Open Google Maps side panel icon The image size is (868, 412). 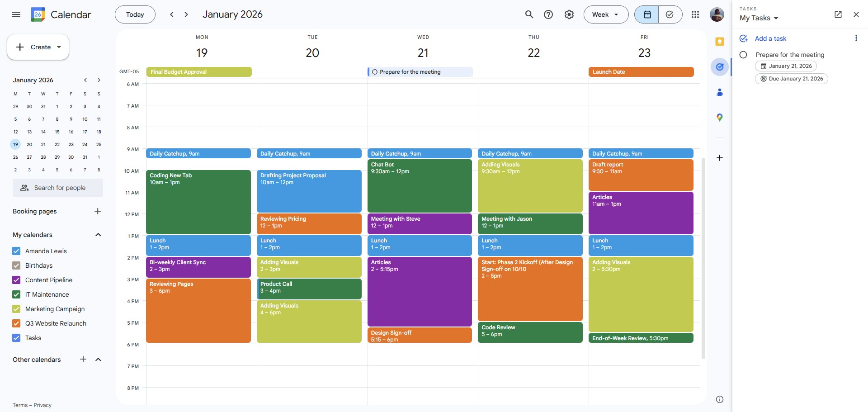[x=719, y=117]
